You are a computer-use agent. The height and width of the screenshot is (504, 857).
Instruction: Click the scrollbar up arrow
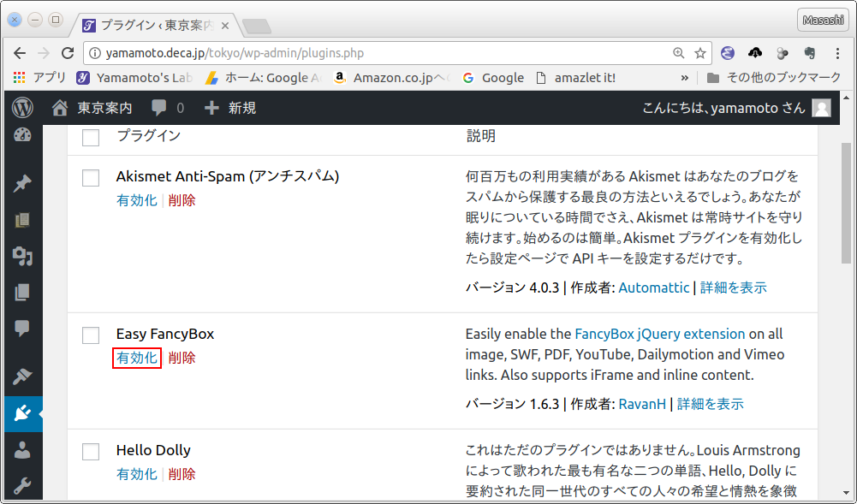coord(847,98)
